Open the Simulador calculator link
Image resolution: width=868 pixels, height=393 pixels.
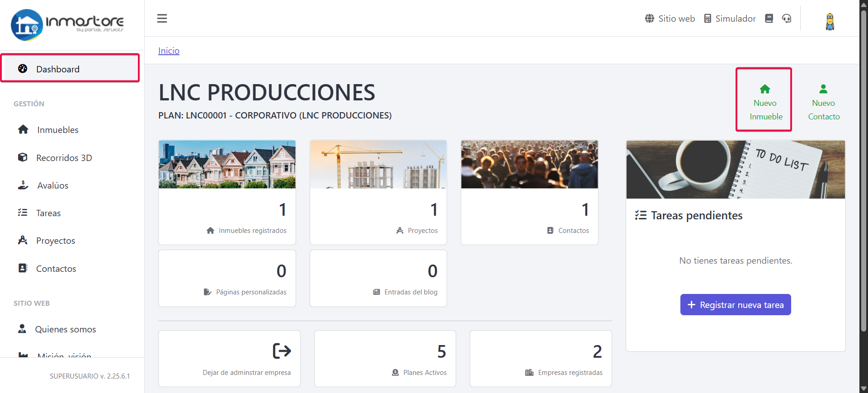[730, 19]
